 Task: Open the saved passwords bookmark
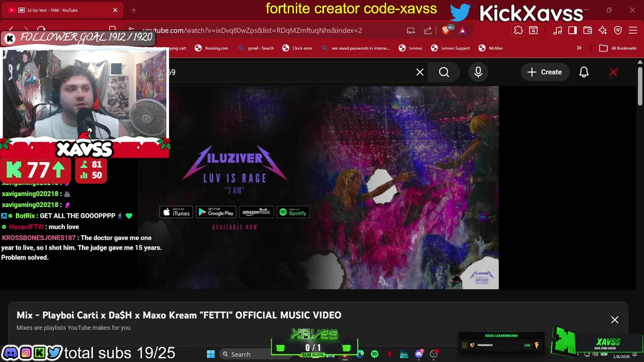pyautogui.click(x=356, y=48)
